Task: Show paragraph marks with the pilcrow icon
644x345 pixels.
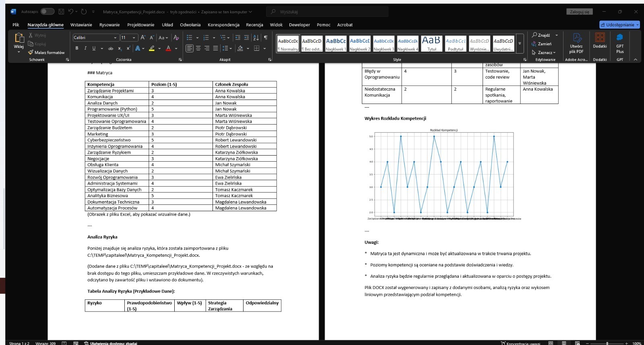Action: pyautogui.click(x=266, y=37)
